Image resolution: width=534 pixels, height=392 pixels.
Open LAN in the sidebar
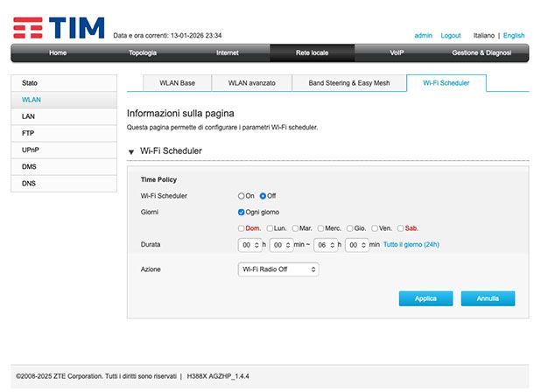pyautogui.click(x=64, y=116)
